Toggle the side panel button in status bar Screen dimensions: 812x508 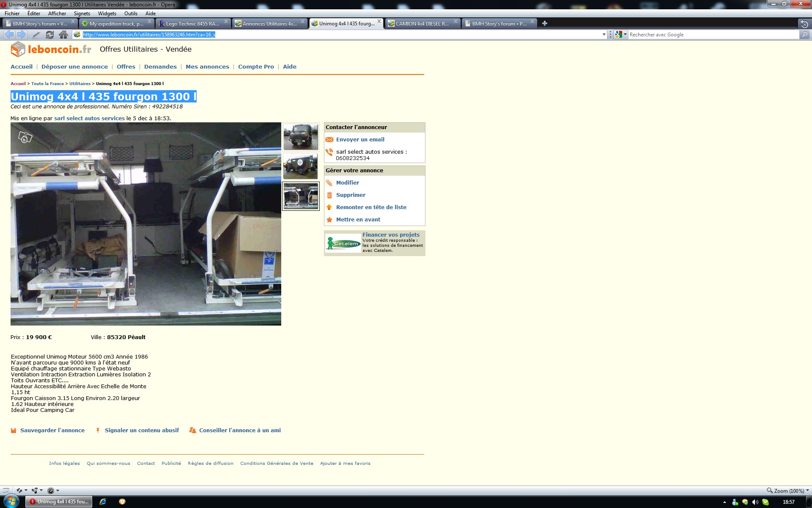[x=6, y=491]
